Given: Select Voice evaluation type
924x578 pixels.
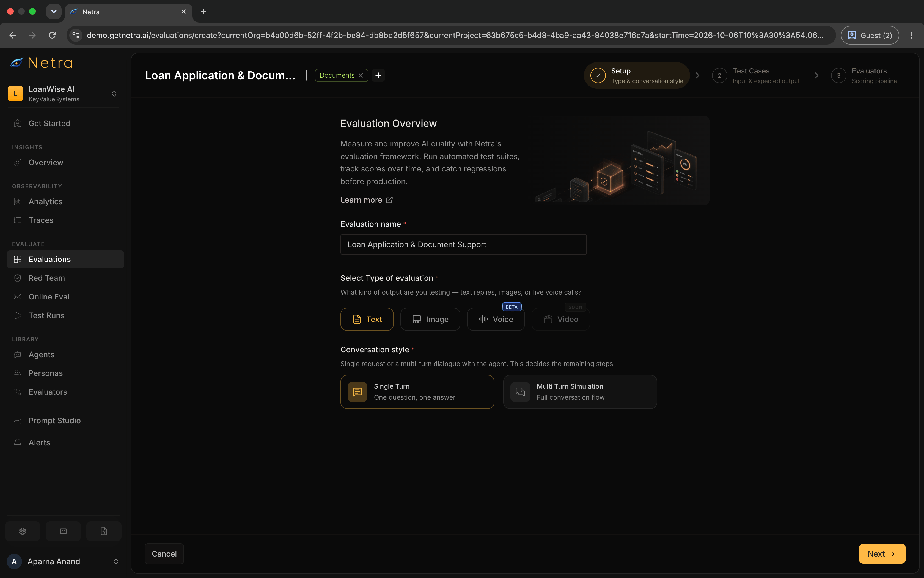Looking at the screenshot, I should pos(496,319).
